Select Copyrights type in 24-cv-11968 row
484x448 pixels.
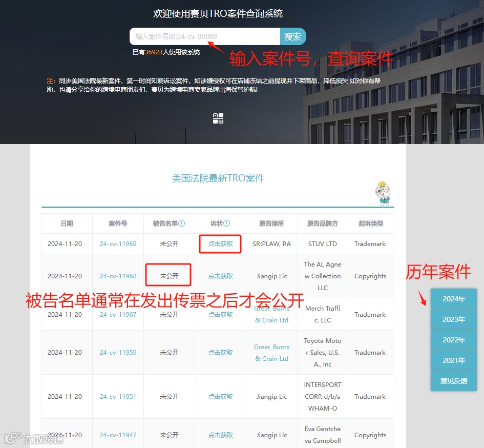(370, 276)
